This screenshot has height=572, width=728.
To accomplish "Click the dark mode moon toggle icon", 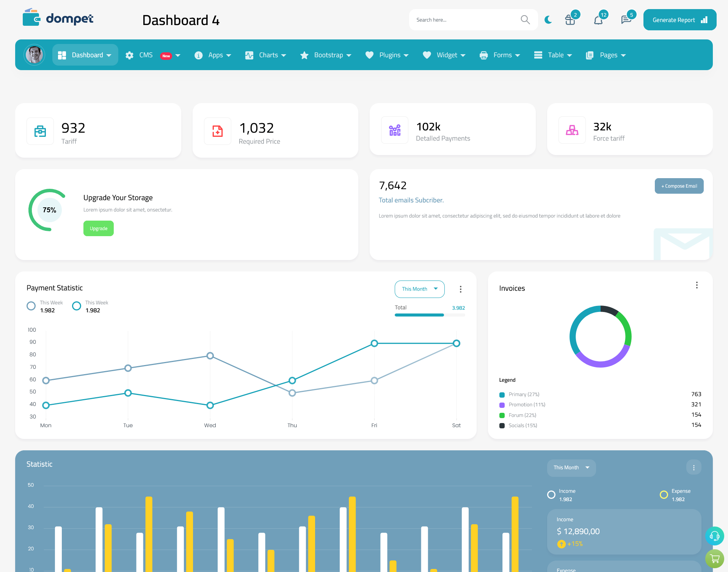I will [x=548, y=19].
